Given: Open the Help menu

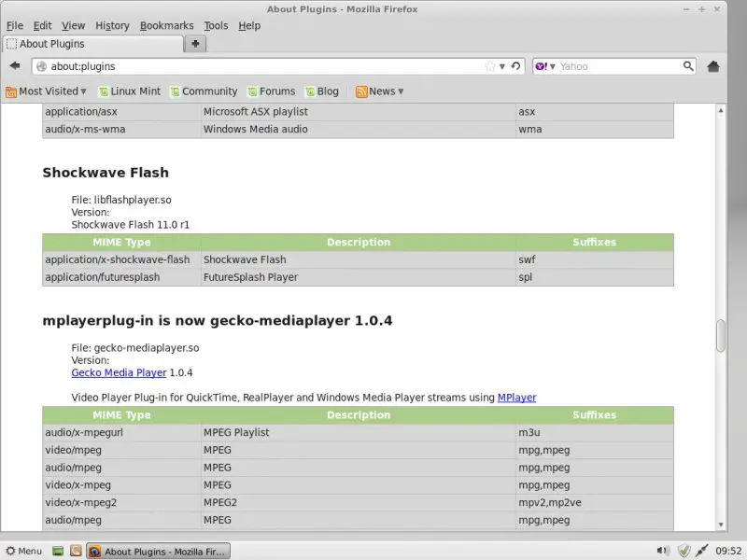Looking at the screenshot, I should point(249,26).
